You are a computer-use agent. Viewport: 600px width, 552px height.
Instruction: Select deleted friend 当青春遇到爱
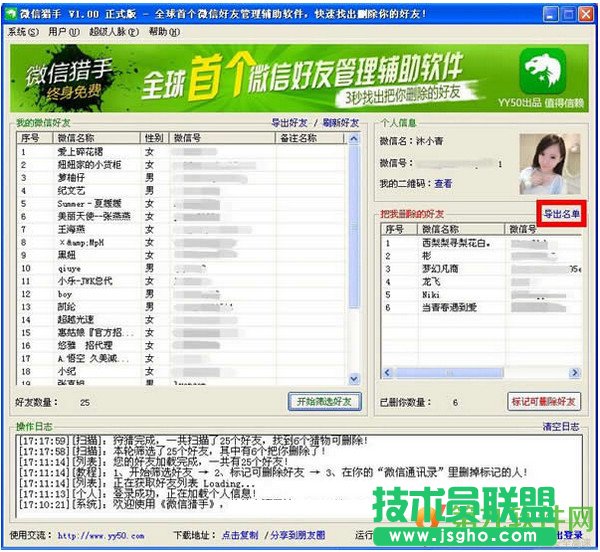coord(482,308)
